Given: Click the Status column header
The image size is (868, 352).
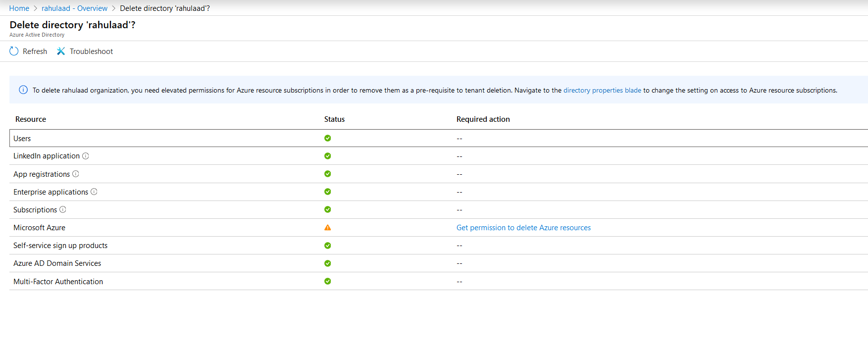Looking at the screenshot, I should click(334, 119).
